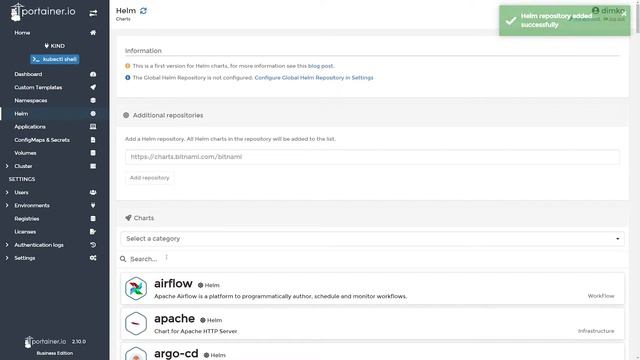Click the Home house icon
The width and height of the screenshot is (640, 360).
93,33
